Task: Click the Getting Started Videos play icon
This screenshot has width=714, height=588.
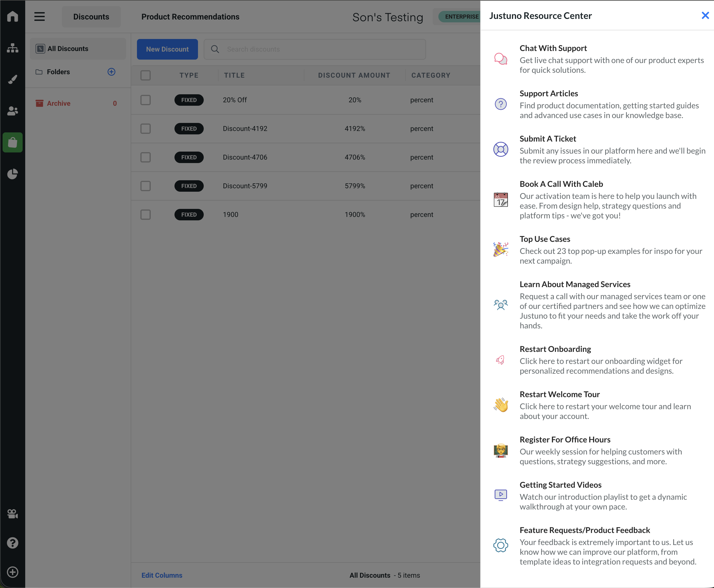Action: click(x=501, y=495)
